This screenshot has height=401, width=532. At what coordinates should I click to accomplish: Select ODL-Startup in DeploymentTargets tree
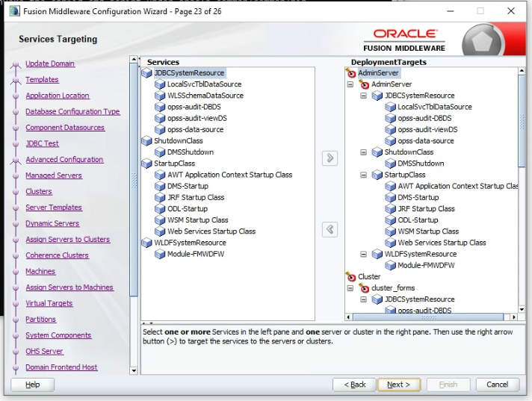pos(418,220)
